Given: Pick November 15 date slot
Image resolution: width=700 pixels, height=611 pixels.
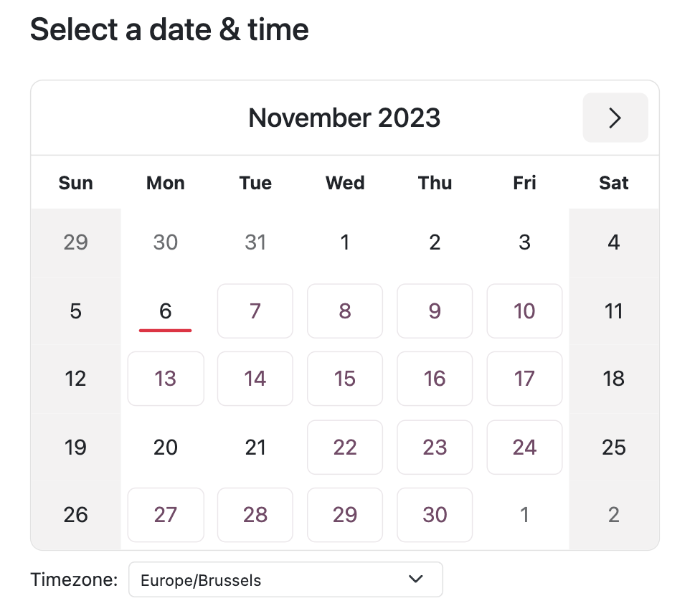Looking at the screenshot, I should (345, 379).
